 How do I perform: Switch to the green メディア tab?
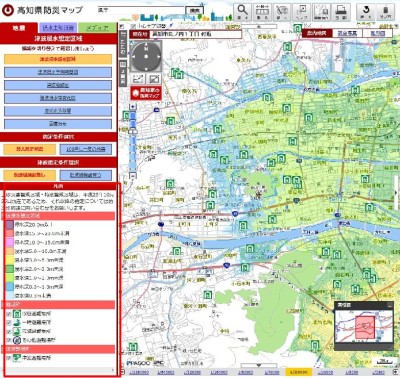click(x=97, y=28)
